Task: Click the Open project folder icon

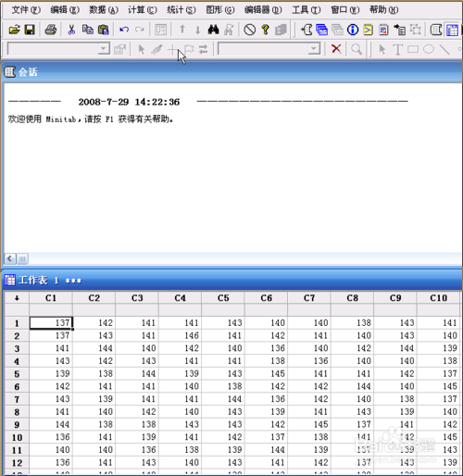Action: 14,30
